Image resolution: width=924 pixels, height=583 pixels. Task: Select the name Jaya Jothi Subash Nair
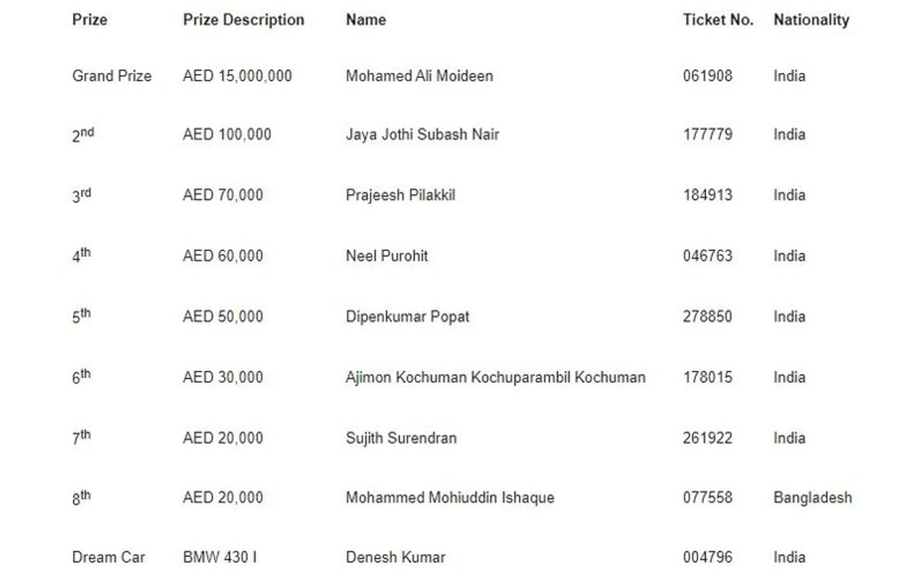point(422,134)
